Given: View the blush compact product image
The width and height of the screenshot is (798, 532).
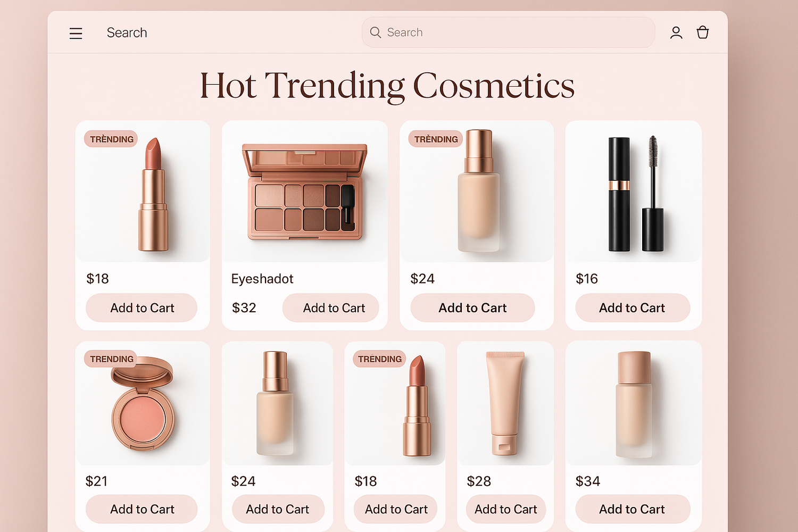Looking at the screenshot, I should point(143,404).
